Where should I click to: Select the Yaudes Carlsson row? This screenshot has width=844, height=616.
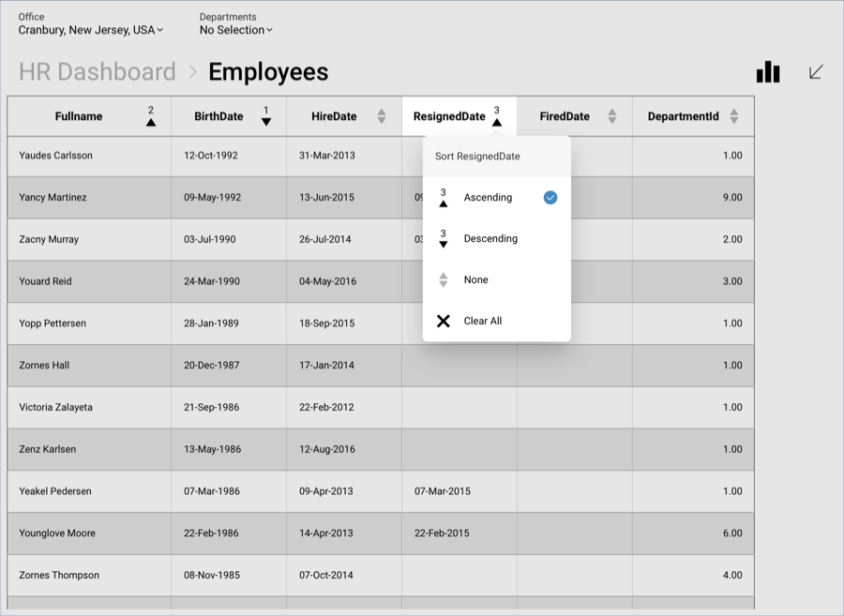(56, 156)
